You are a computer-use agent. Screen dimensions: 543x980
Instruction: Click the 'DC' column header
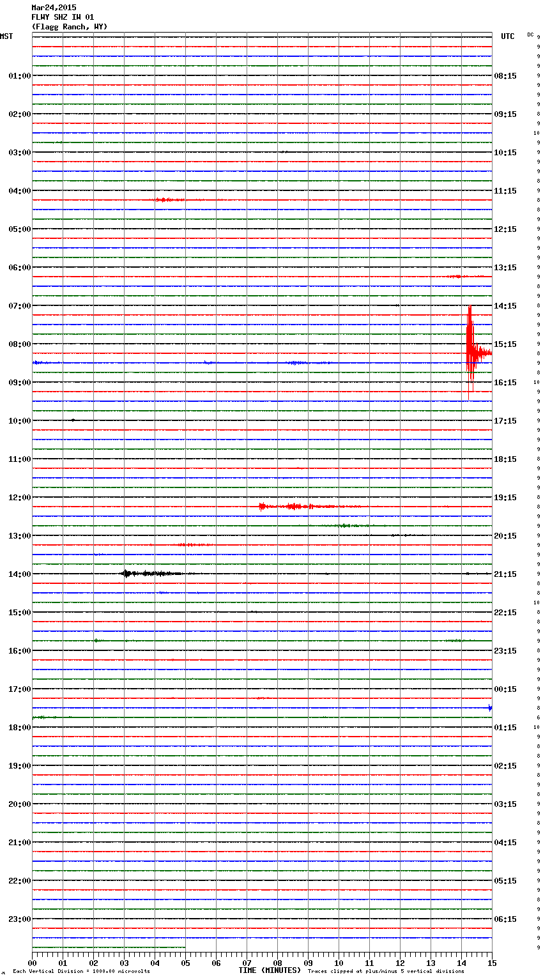[x=530, y=34]
